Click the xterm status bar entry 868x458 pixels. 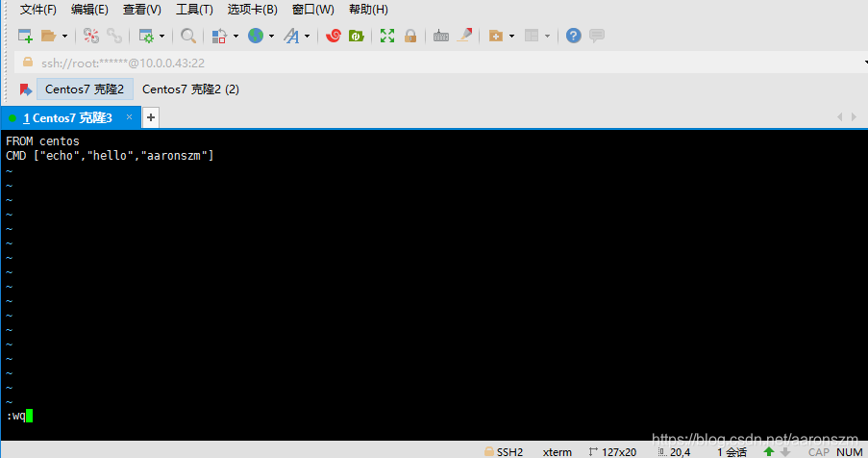click(x=557, y=452)
